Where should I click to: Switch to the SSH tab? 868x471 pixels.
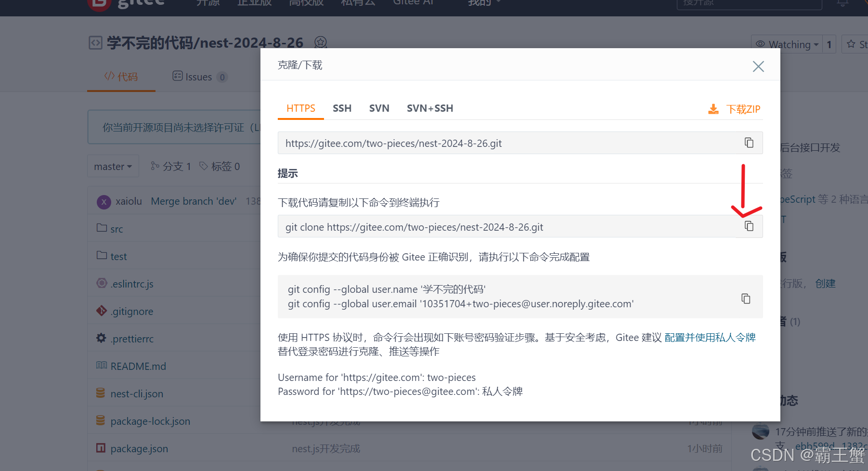[342, 108]
